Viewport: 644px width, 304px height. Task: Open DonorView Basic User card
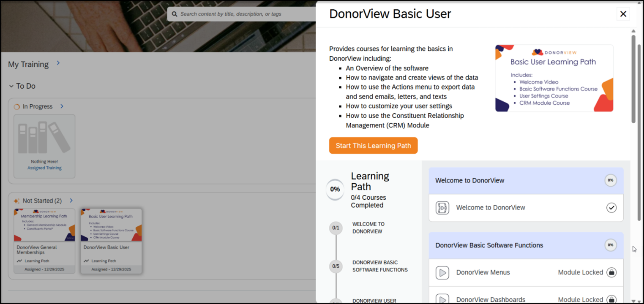[x=111, y=241]
